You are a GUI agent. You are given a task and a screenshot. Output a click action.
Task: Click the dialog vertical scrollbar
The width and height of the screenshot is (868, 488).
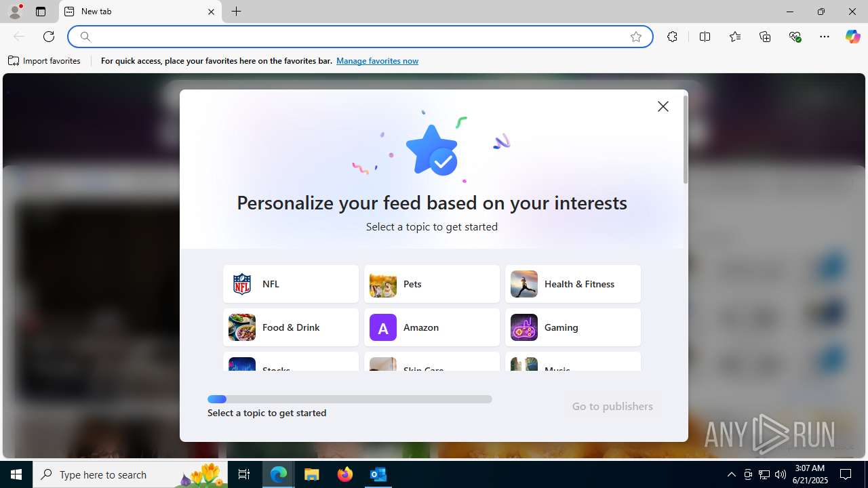click(x=686, y=140)
